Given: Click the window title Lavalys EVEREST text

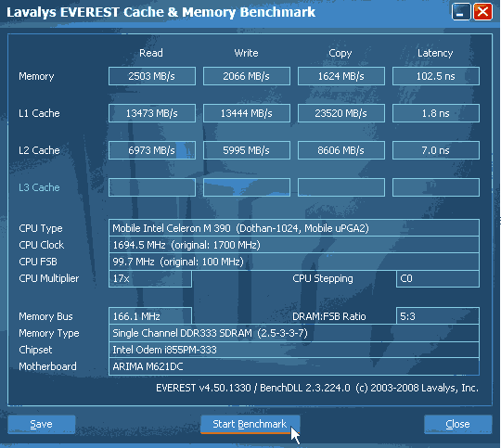Looking at the screenshot, I should [161, 12].
